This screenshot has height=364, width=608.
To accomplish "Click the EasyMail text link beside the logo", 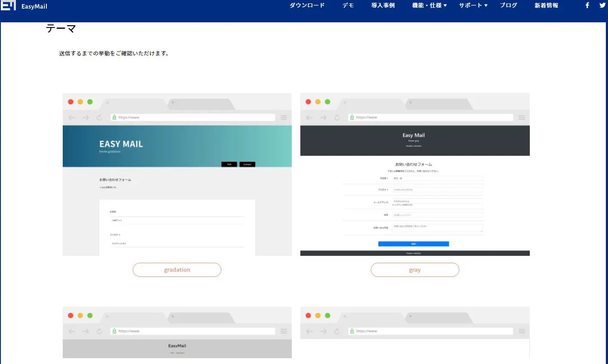I will [x=34, y=5].
